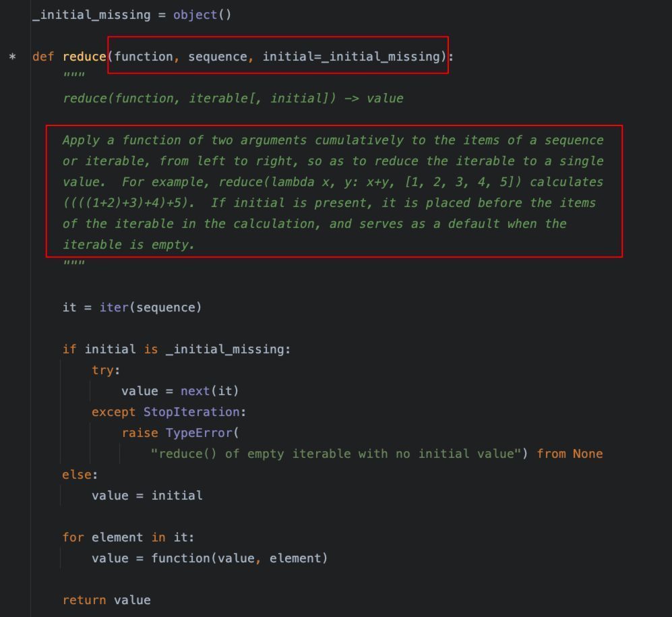Click the return value statement
The width and height of the screenshot is (672, 617).
tap(106, 600)
